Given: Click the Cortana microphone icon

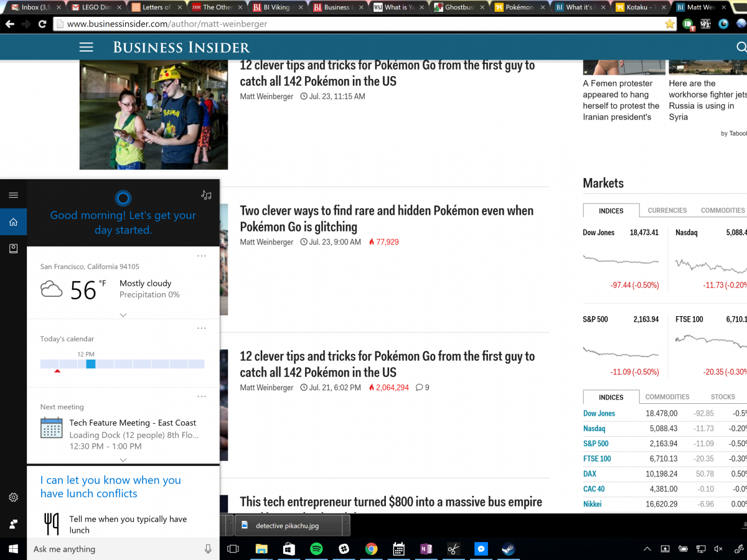Looking at the screenshot, I should click(208, 549).
